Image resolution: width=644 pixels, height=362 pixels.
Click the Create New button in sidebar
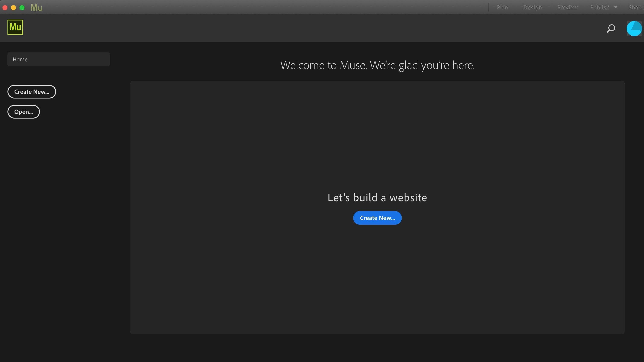(x=32, y=91)
